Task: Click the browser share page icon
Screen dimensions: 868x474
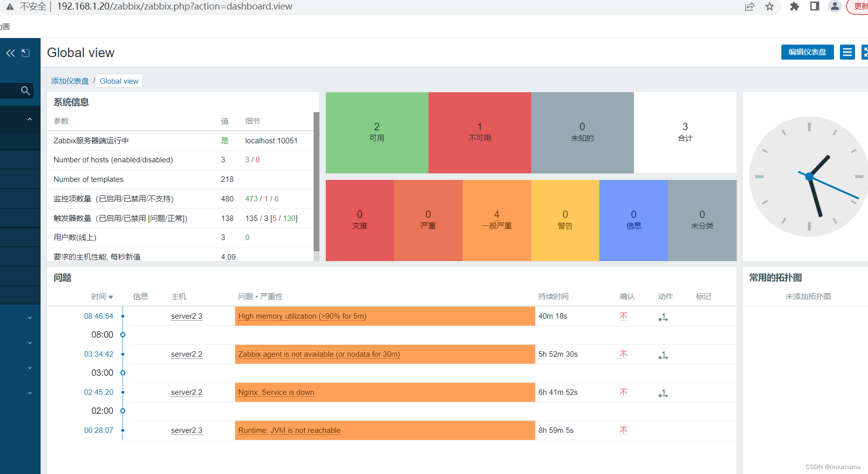Action: (x=750, y=7)
